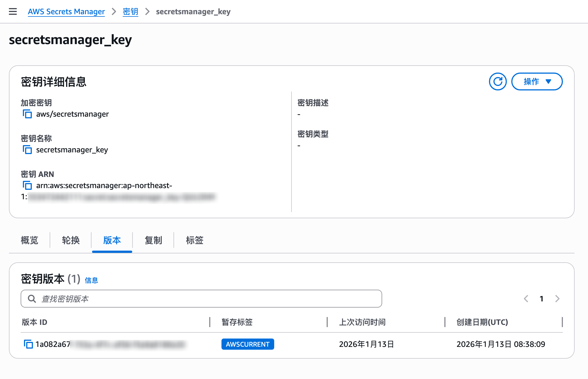Switch to the 标签 tab
588x379 pixels.
tap(194, 240)
